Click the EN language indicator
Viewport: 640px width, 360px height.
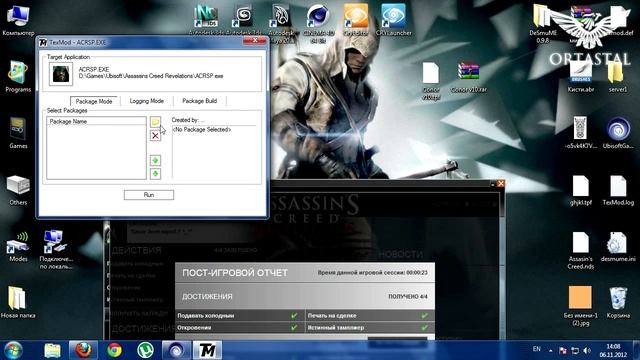tap(536, 349)
